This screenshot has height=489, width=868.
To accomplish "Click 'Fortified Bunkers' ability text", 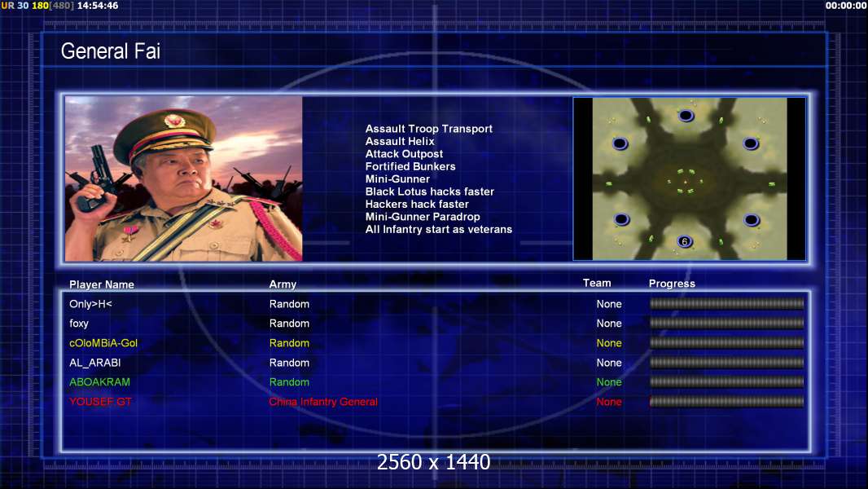I will (410, 166).
